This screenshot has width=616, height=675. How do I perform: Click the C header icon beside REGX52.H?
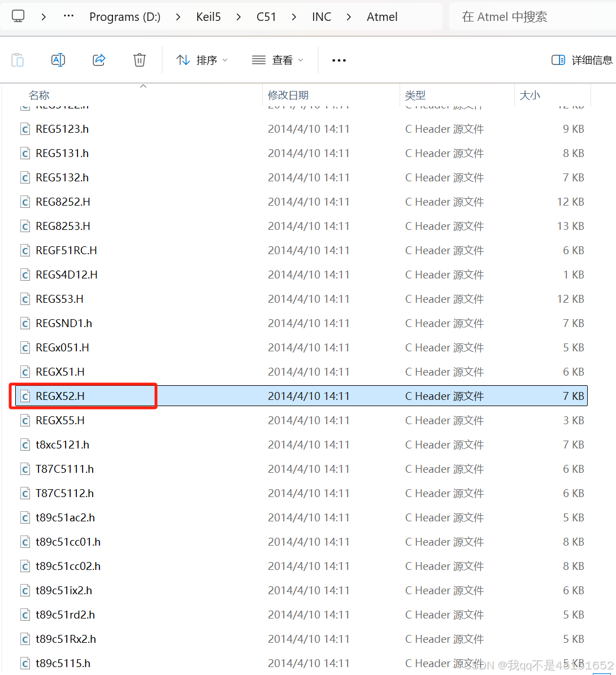pyautogui.click(x=25, y=396)
